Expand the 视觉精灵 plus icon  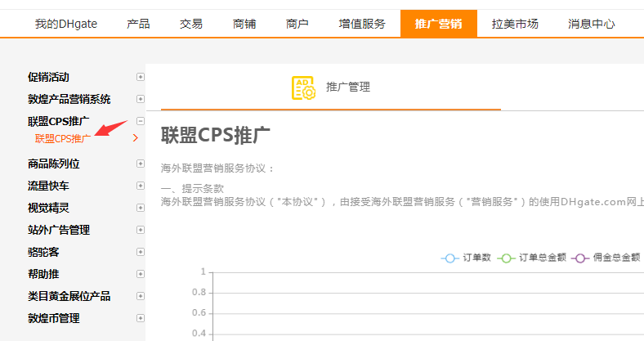click(141, 208)
